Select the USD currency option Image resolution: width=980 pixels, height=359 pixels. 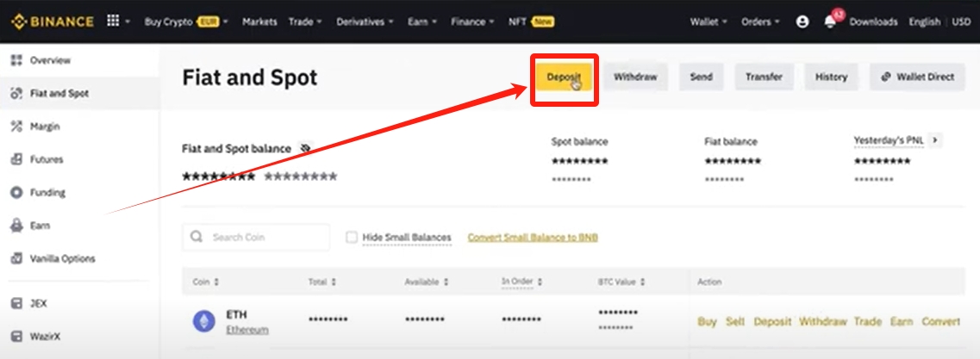click(961, 22)
